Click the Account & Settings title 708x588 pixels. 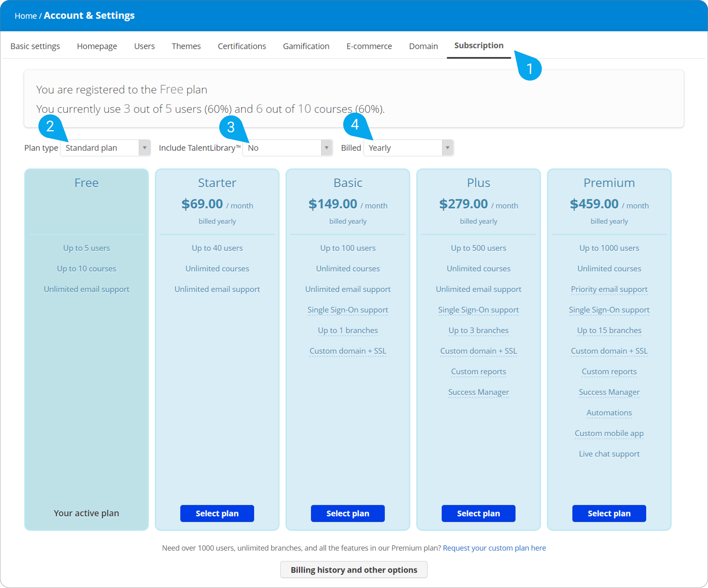(89, 15)
